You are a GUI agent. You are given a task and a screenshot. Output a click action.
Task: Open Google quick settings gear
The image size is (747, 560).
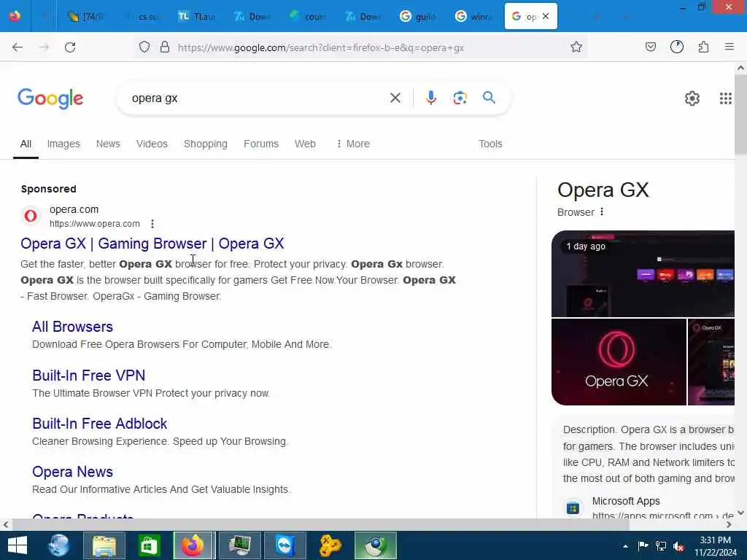tap(692, 98)
